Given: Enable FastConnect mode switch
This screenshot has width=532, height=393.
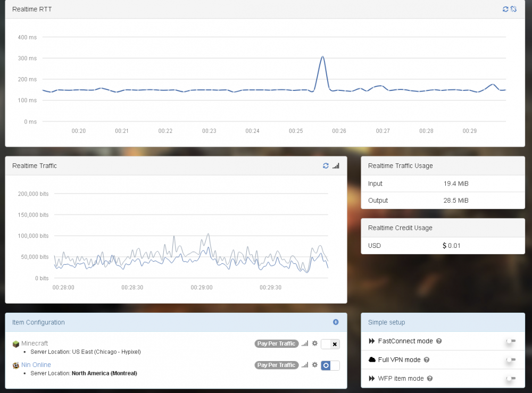Looking at the screenshot, I should pos(510,341).
